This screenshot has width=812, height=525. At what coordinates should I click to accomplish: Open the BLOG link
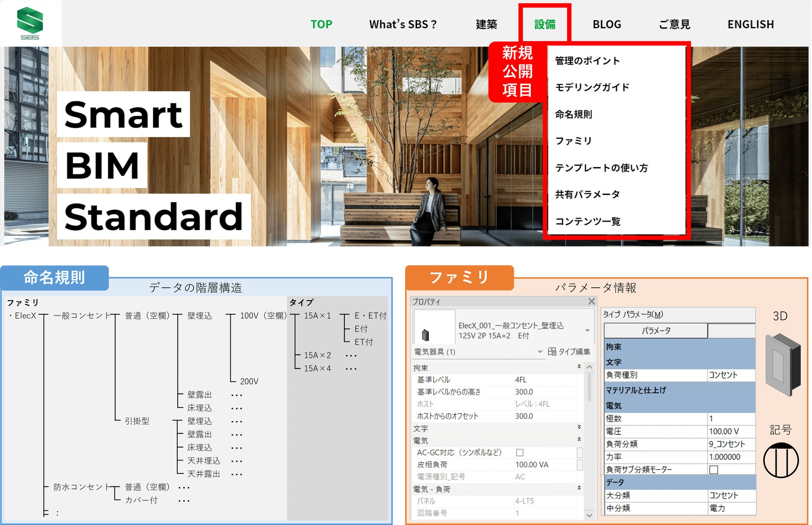click(607, 24)
